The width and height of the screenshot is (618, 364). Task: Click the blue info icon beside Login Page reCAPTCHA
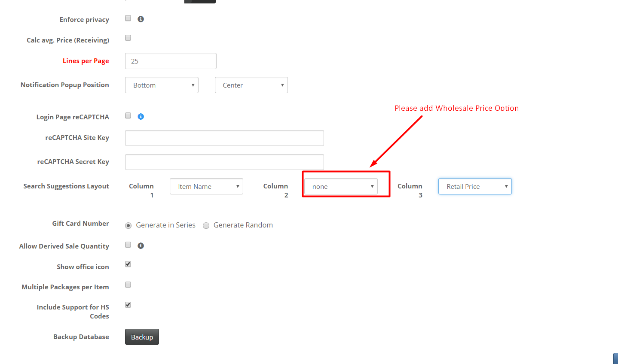point(141,116)
